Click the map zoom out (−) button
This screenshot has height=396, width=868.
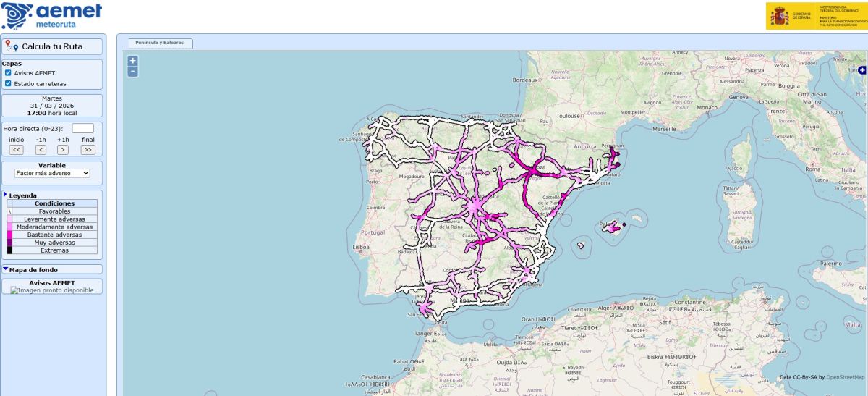[132, 71]
